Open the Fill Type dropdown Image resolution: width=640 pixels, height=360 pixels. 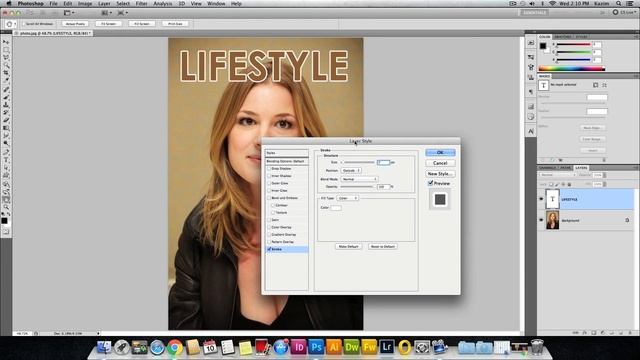347,198
